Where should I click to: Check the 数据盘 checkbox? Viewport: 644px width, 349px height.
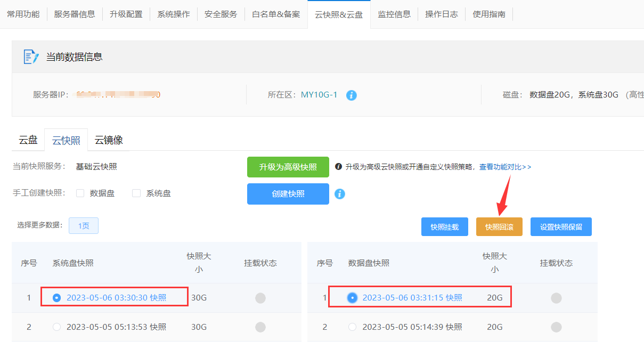click(x=80, y=193)
